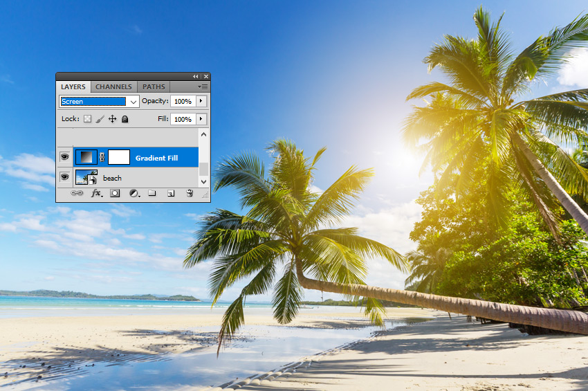Click the lock all padlock icon

[x=125, y=119]
